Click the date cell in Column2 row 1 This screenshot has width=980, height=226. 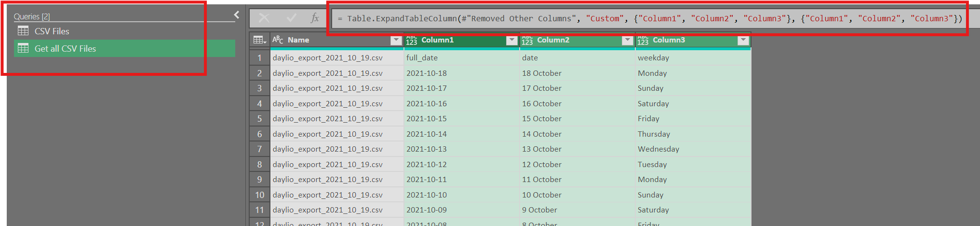coord(577,58)
